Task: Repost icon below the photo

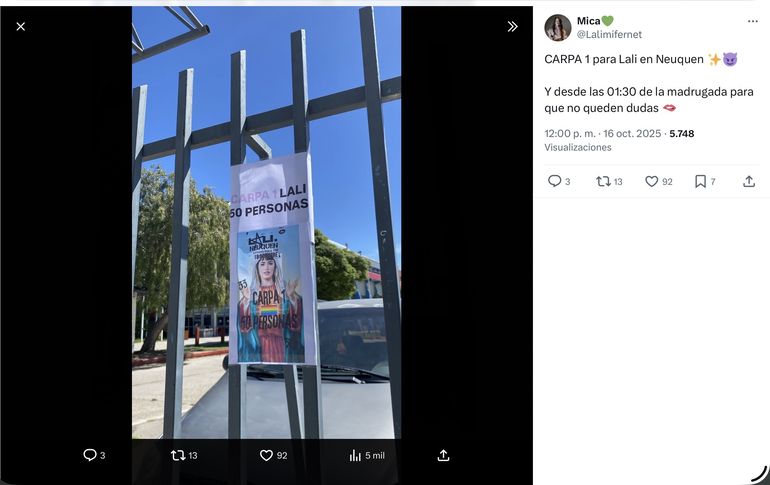Action: (178, 455)
